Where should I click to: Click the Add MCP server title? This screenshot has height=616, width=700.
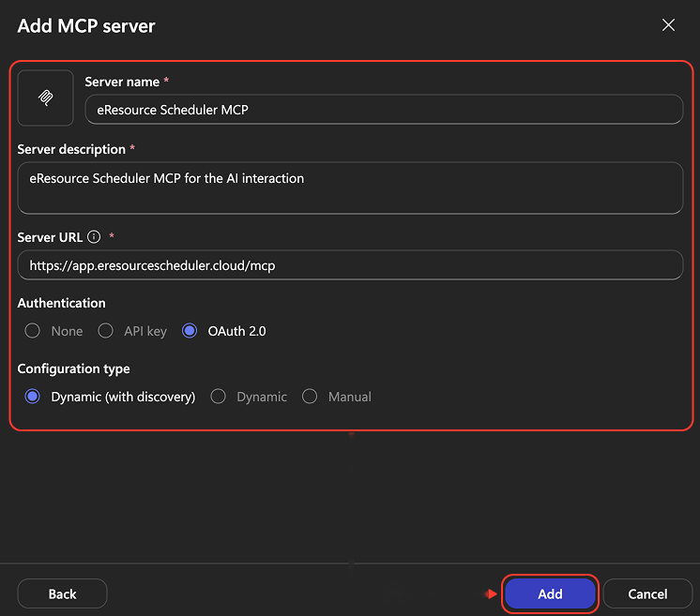point(86,26)
